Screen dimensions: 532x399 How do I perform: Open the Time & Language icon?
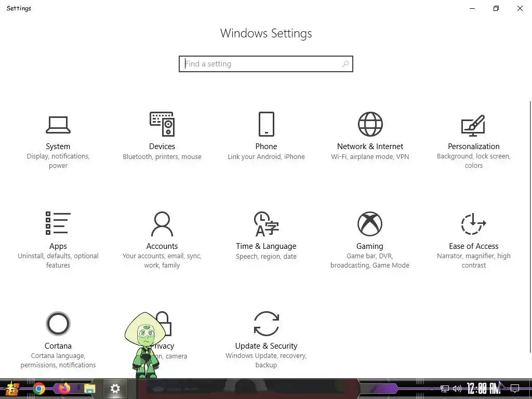267,224
